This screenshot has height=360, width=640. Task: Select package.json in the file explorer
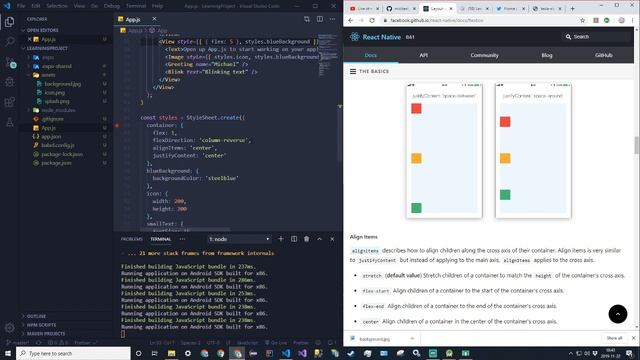click(x=56, y=163)
